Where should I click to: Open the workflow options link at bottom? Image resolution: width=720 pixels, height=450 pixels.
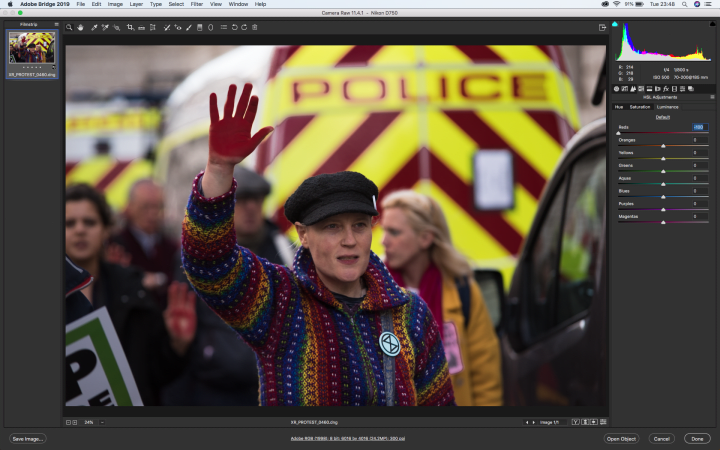click(348, 439)
